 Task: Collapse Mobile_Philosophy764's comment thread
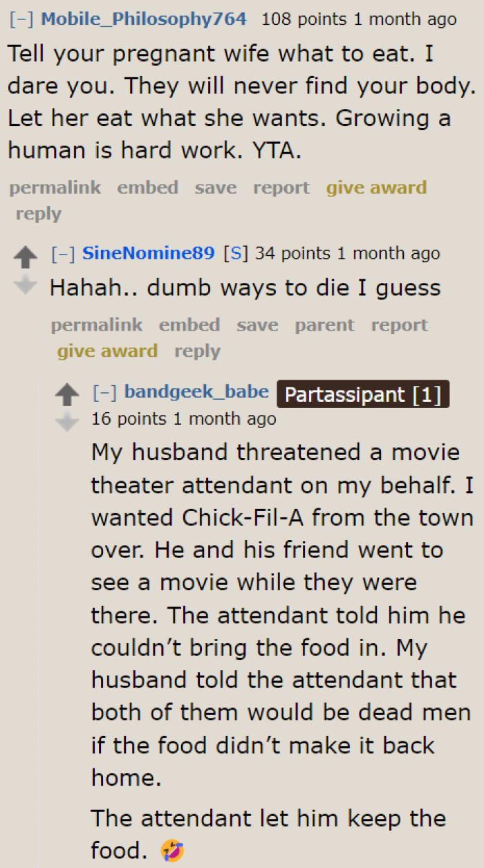coord(18,18)
